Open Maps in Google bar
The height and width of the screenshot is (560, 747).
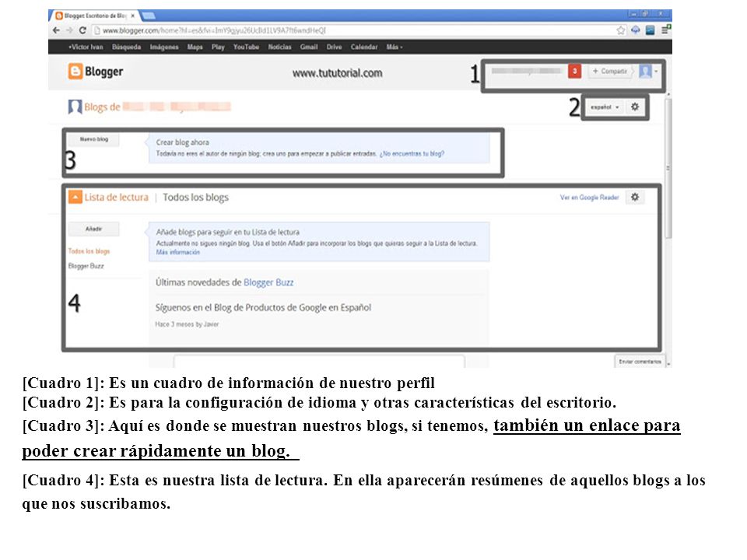pos(195,47)
